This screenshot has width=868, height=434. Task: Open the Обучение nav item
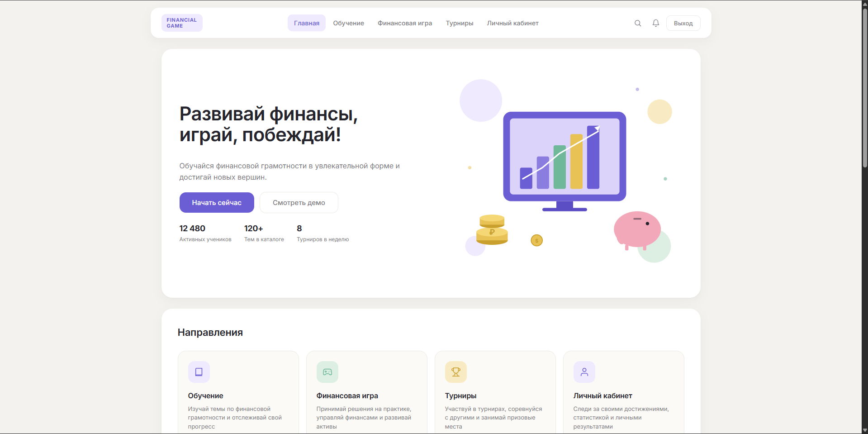349,23
